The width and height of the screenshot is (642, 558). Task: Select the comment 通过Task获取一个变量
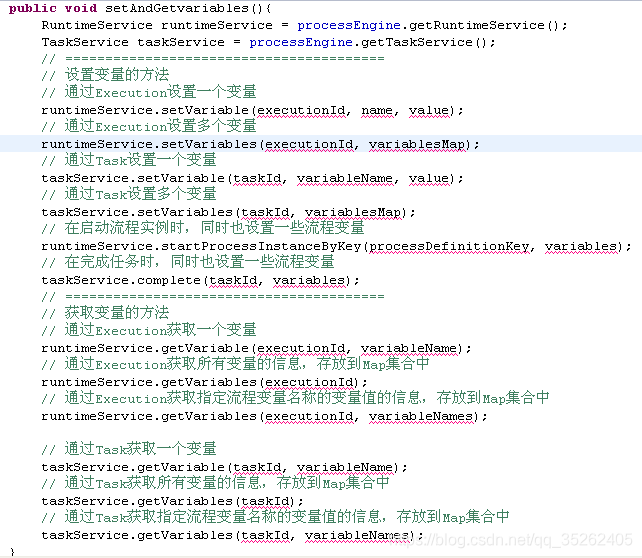(x=140, y=449)
